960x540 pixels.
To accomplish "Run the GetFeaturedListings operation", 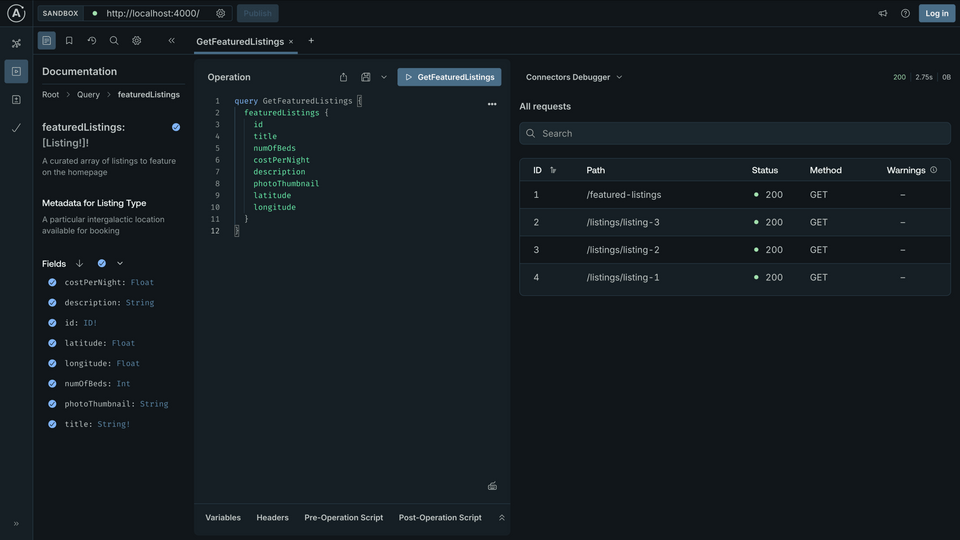I will [x=449, y=77].
